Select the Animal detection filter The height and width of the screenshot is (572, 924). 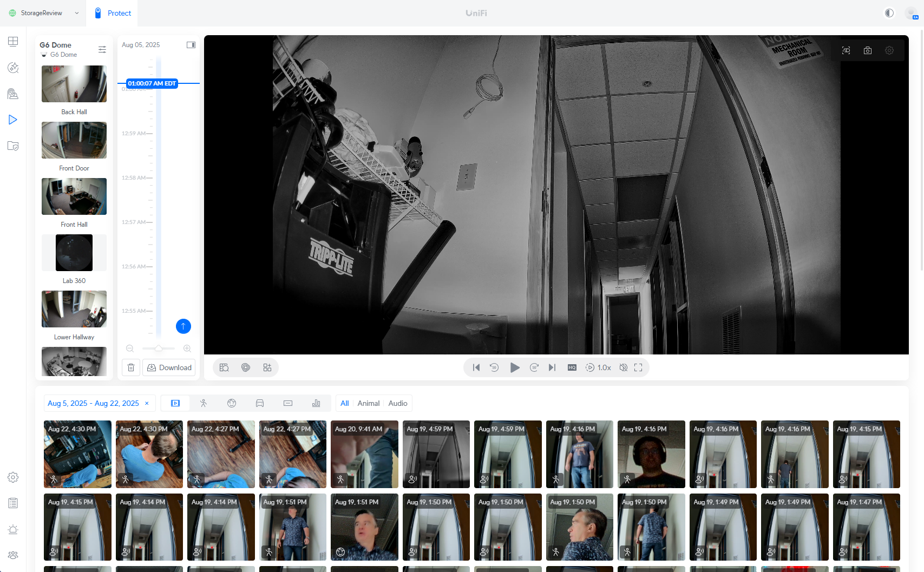pyautogui.click(x=369, y=403)
